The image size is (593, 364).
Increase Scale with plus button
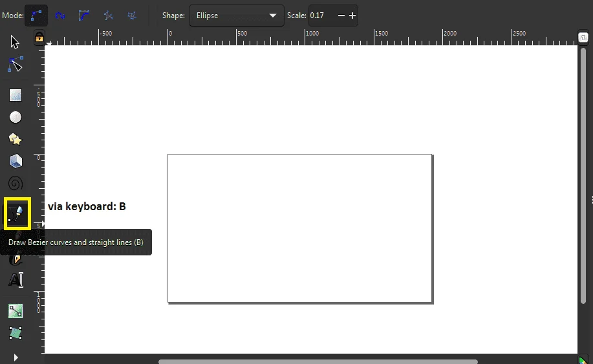352,16
